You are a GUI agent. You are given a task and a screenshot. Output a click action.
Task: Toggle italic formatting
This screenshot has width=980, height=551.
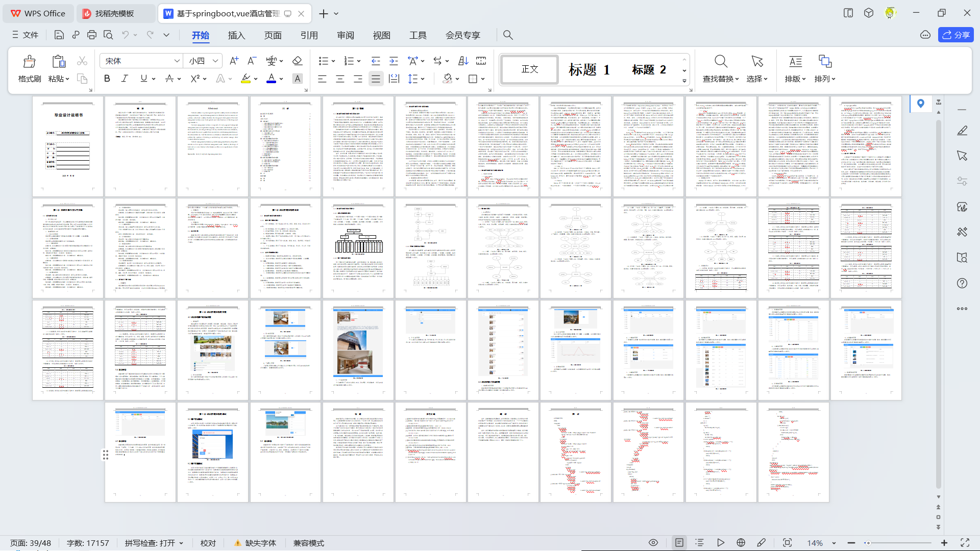pyautogui.click(x=125, y=79)
